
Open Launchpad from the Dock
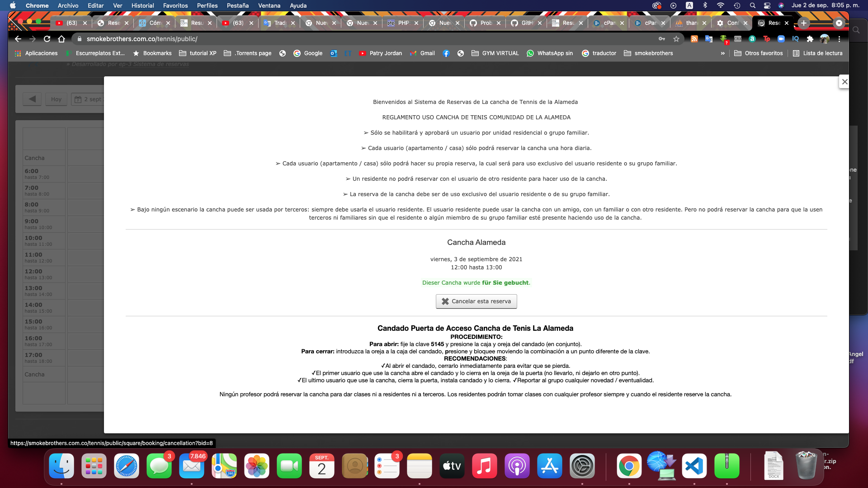click(94, 466)
